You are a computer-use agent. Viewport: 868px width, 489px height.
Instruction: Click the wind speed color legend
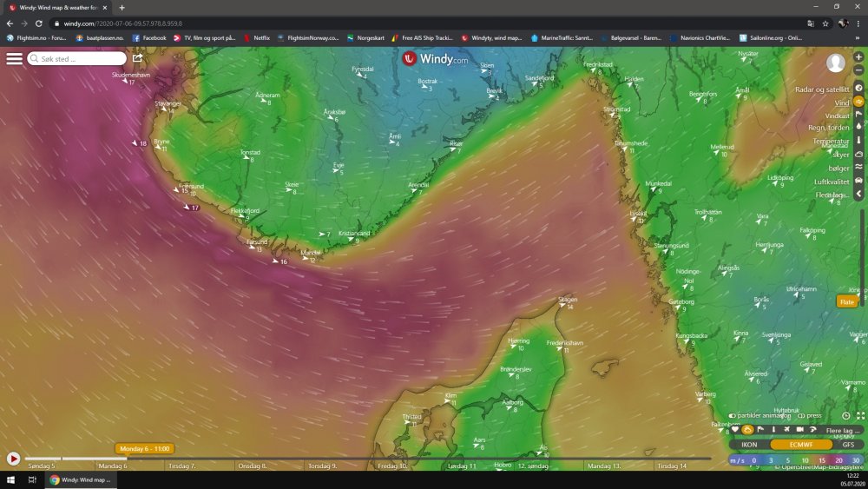tap(796, 460)
